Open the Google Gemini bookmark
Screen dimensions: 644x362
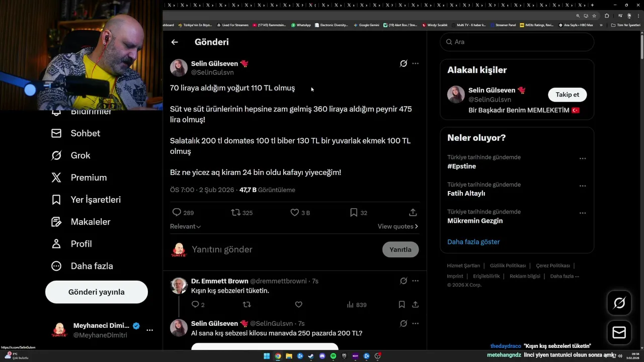coord(366,25)
